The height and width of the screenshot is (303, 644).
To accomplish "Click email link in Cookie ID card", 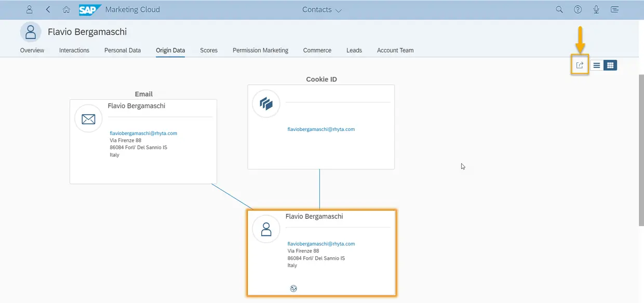I will click(x=321, y=129).
